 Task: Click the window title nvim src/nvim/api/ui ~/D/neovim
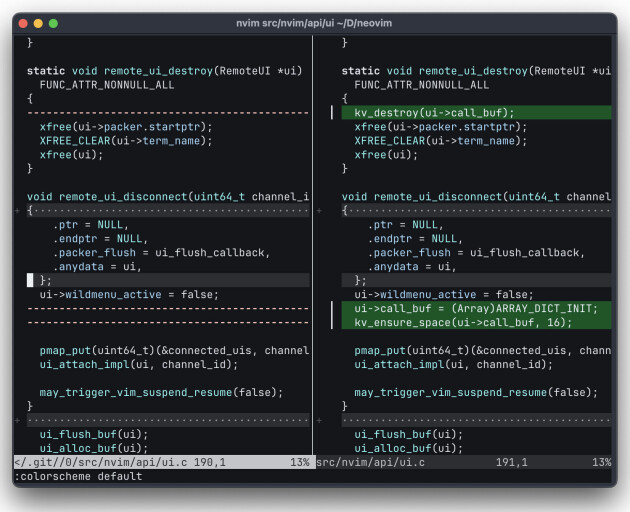(314, 23)
